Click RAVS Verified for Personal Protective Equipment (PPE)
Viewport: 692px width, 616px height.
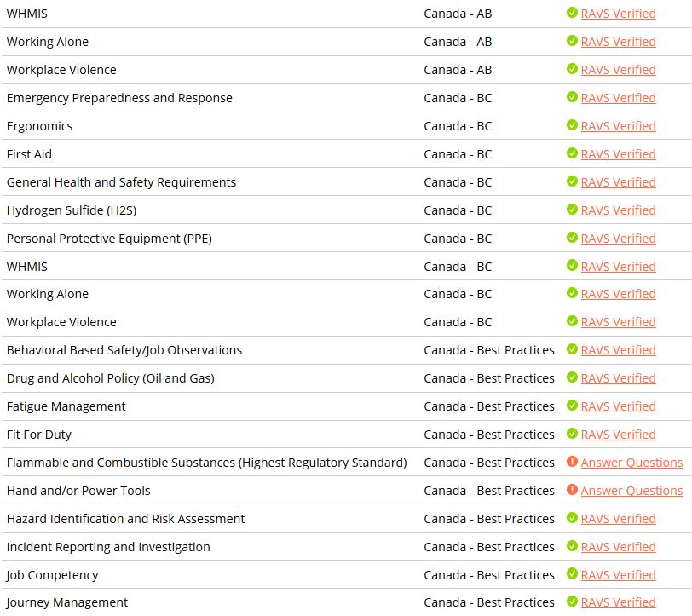click(618, 239)
